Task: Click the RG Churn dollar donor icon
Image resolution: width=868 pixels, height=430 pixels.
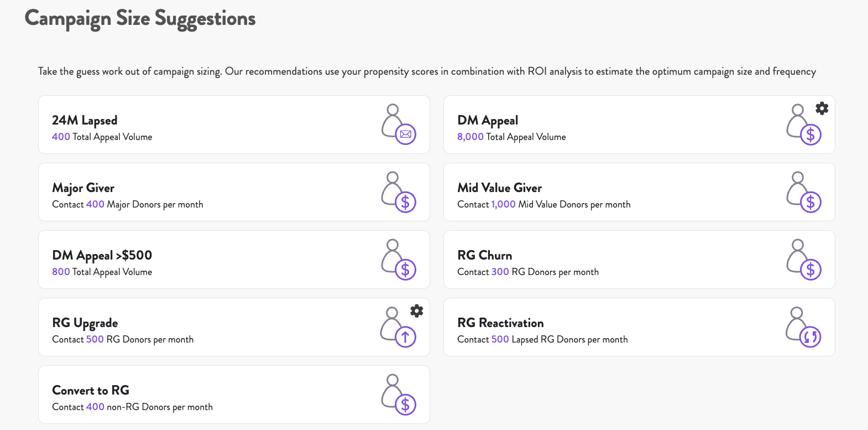Action: coord(804,260)
